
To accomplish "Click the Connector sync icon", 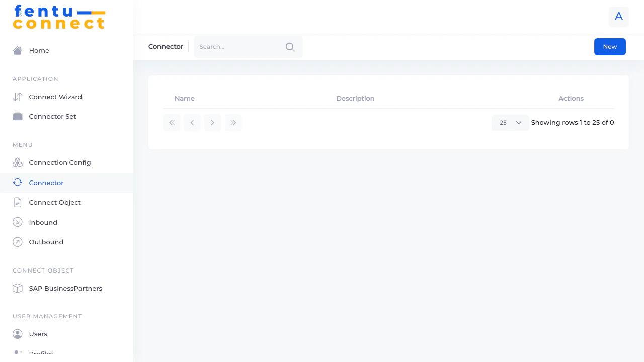I will [x=17, y=183].
